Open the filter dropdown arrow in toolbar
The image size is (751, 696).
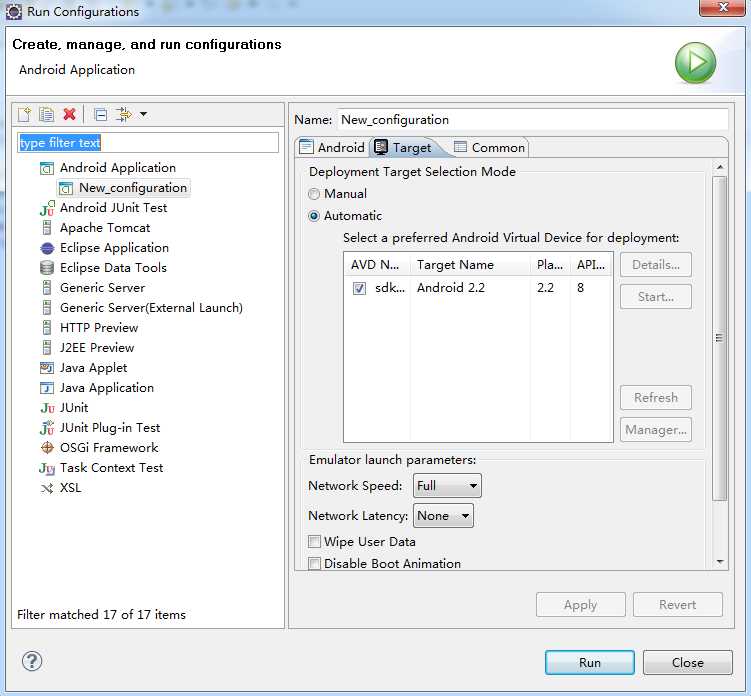143,114
